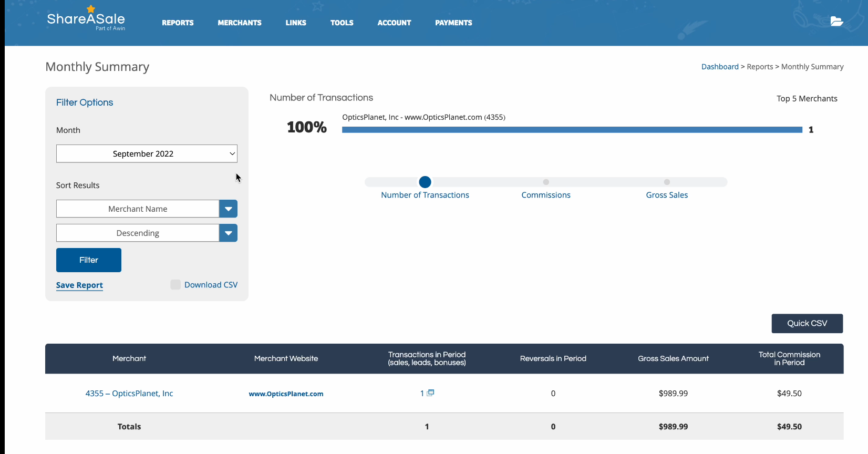Click the Reversals in Period column header
Screen dimensions: 868x454
(553, 358)
